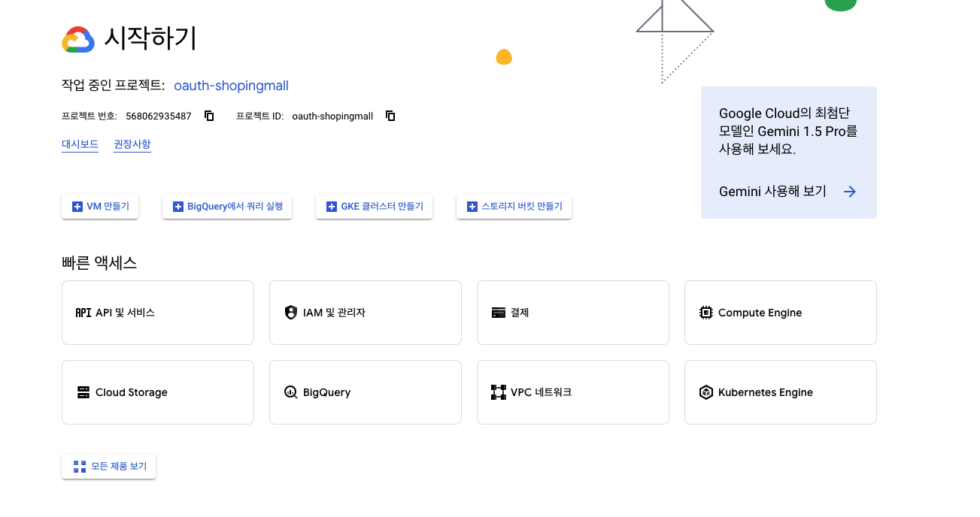Click the API icon in API 및 서비스 card

[x=83, y=313]
